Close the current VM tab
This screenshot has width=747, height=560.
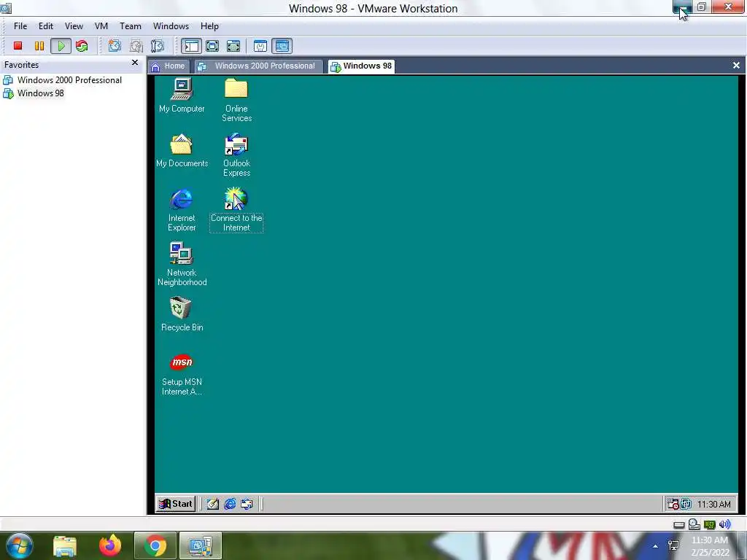736,65
